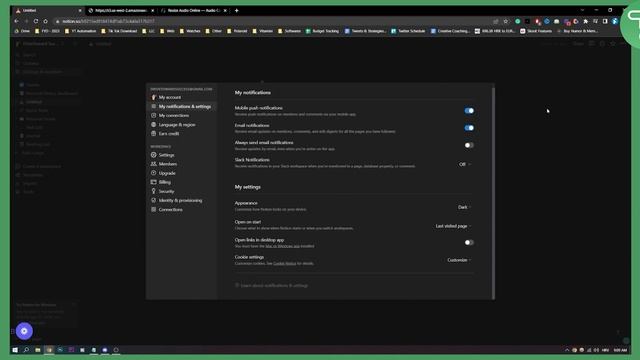The image size is (640, 360).
Task: Open the Software bookmarks folder
Action: [289, 31]
